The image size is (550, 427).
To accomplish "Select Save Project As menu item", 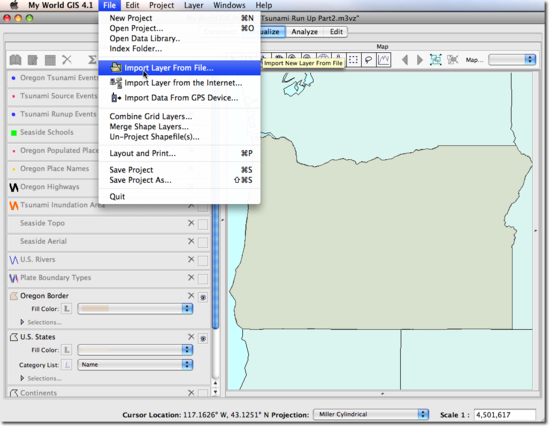I will coord(180,180).
